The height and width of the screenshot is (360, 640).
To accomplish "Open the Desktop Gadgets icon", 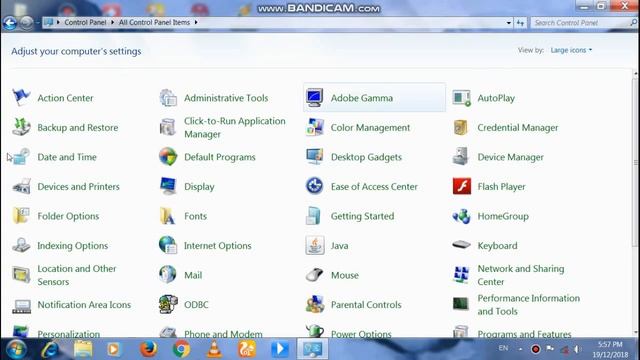I will point(314,157).
